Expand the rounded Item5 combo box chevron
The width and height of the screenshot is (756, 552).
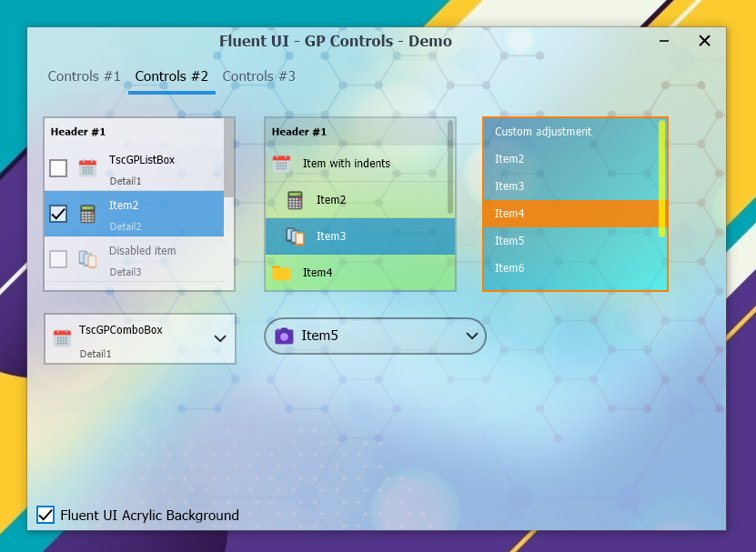(472, 336)
